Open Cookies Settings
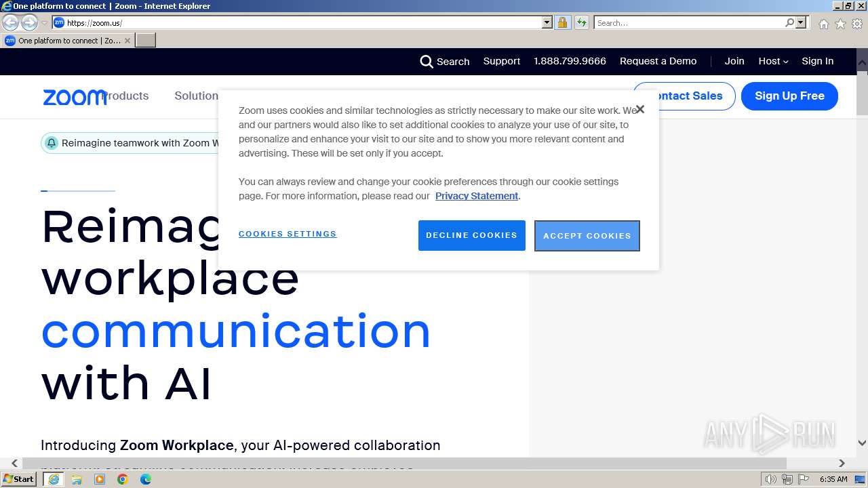868x488 pixels. [x=288, y=234]
